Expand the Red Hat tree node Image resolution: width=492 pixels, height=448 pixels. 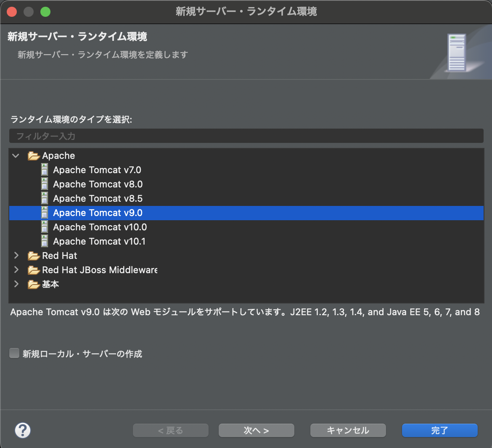[x=16, y=256]
